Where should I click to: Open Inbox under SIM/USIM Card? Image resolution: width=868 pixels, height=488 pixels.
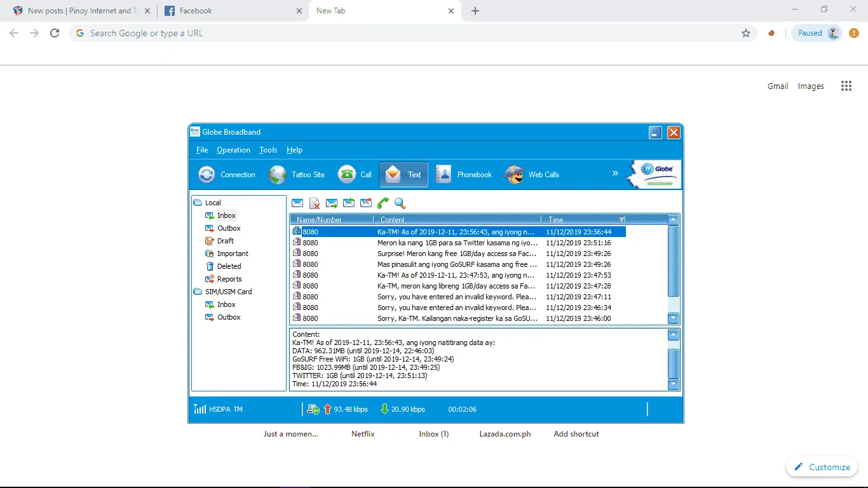pos(226,304)
